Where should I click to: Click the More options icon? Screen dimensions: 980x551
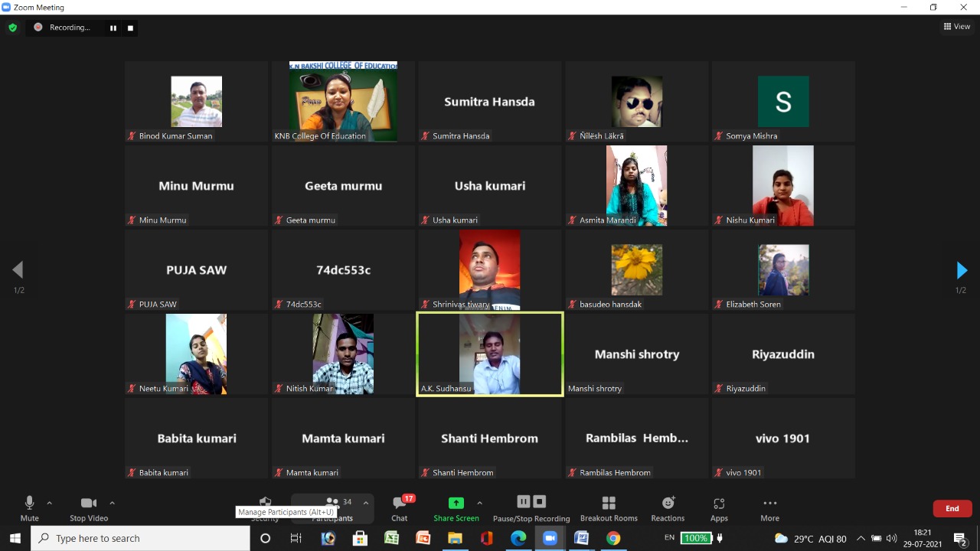(x=769, y=507)
